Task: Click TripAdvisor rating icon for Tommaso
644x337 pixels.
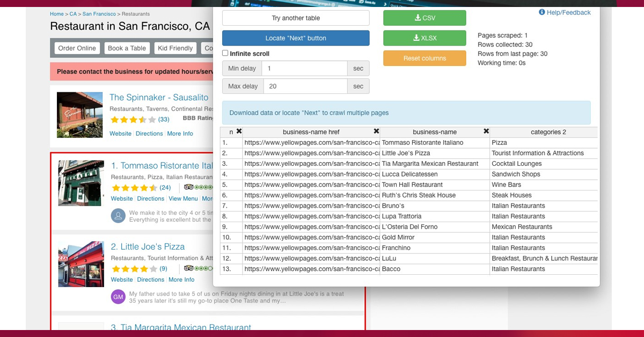Action: tap(198, 187)
